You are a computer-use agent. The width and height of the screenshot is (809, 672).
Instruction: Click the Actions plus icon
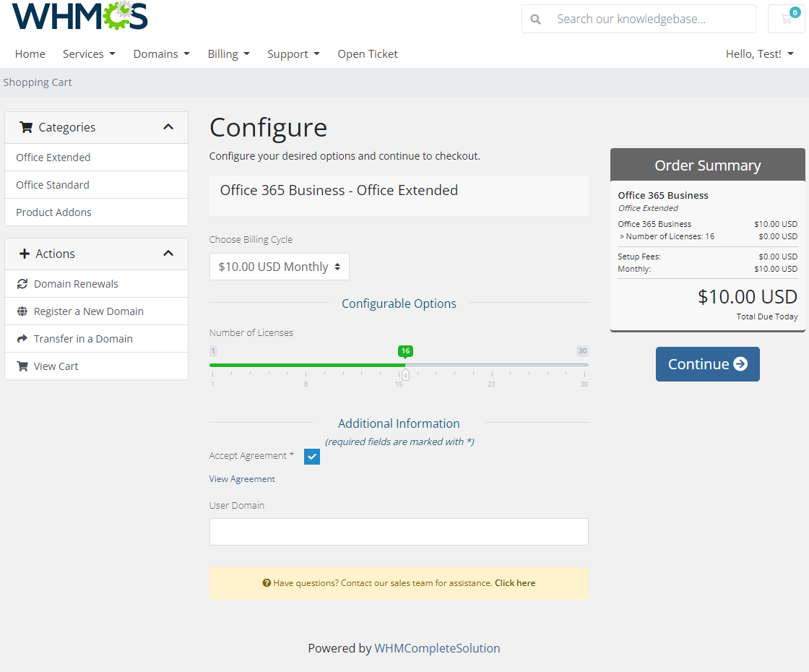(x=25, y=254)
